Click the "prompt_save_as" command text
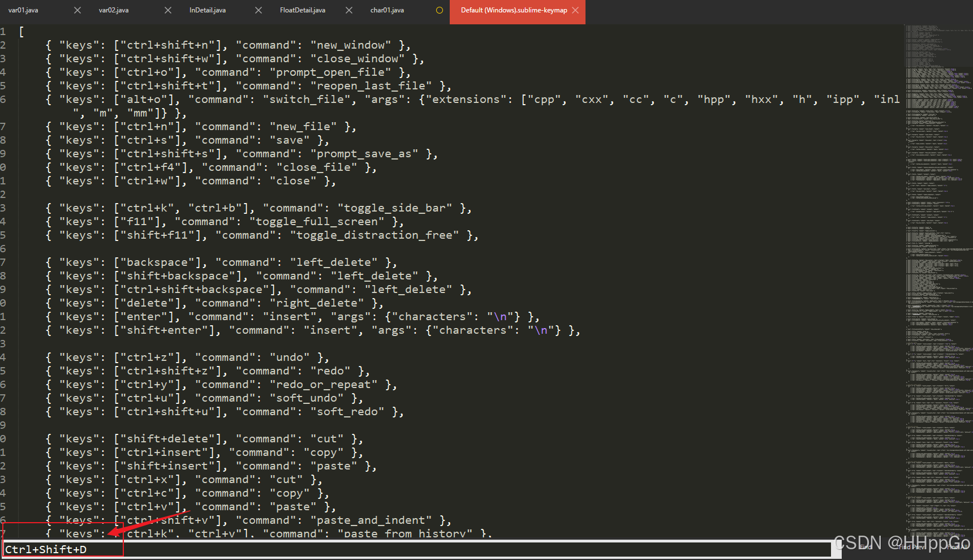Screen dimensions: 973x560 point(364,154)
